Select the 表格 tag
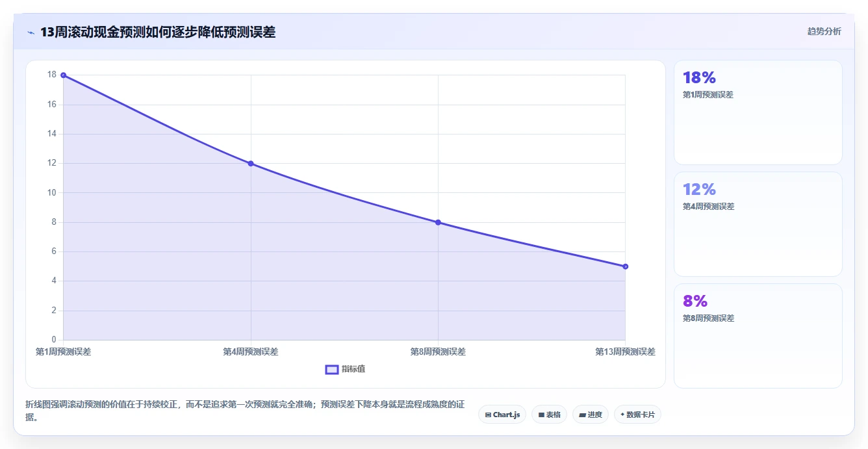 [549, 415]
